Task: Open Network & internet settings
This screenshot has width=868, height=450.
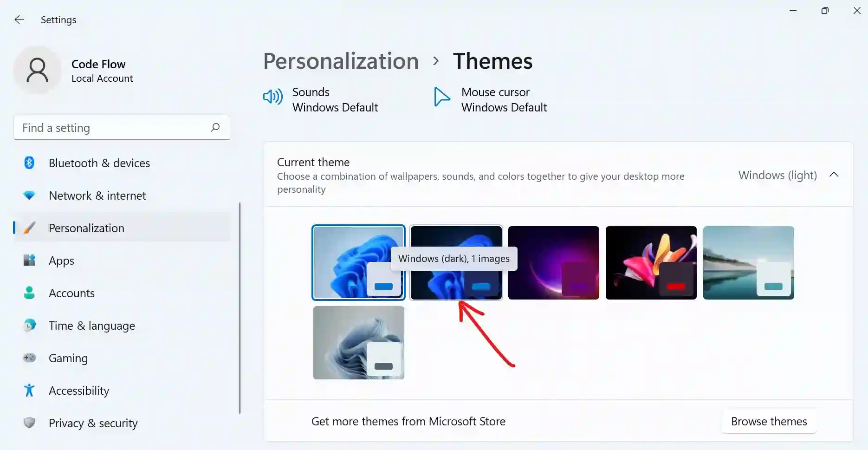Action: pos(122,196)
